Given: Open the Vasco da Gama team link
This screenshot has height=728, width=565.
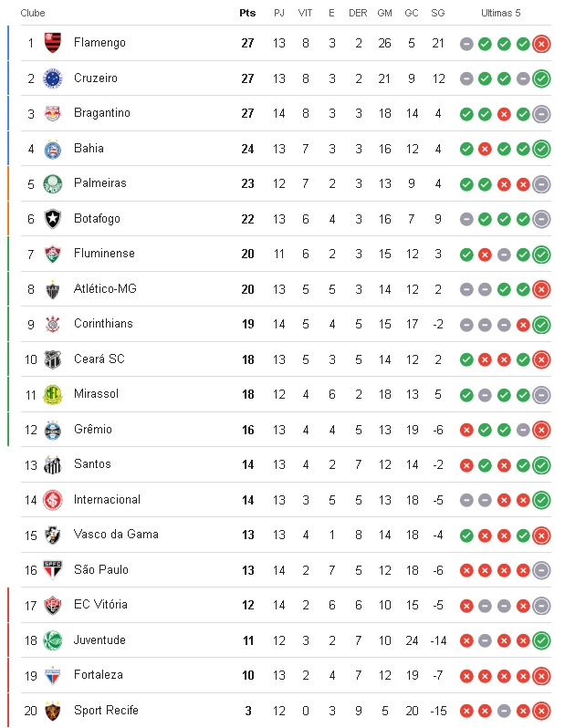Looking at the screenshot, I should (x=116, y=535).
